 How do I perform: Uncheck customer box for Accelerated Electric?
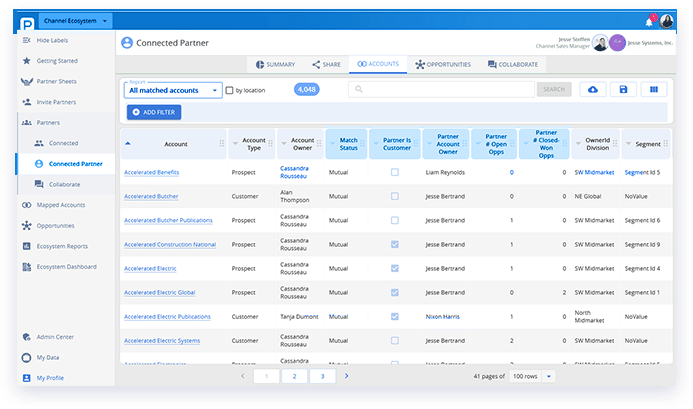tap(395, 268)
